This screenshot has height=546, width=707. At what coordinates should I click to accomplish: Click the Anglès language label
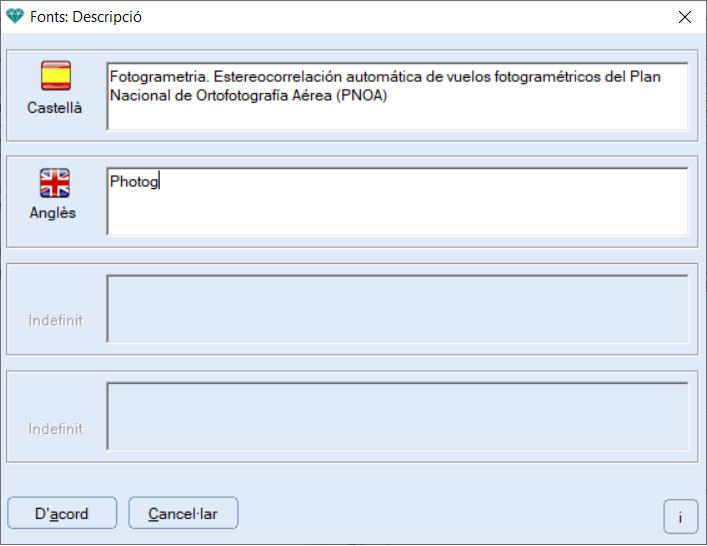click(x=53, y=213)
